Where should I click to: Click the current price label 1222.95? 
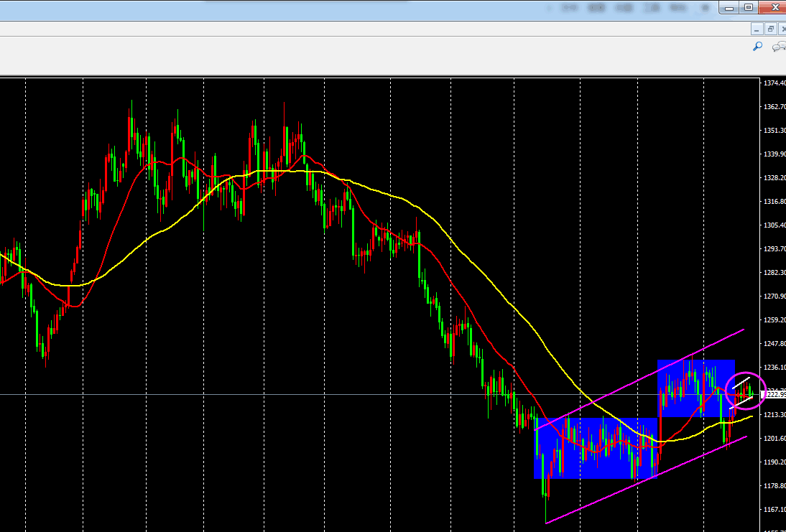[773, 394]
